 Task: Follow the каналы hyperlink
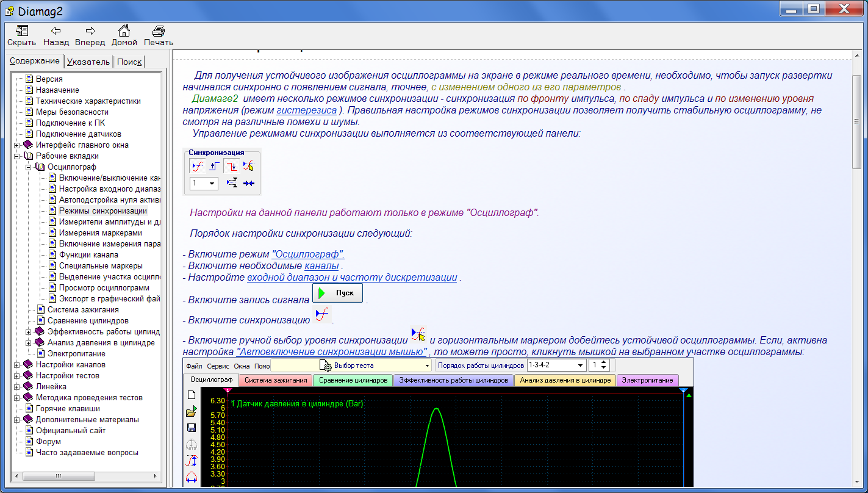coord(321,265)
